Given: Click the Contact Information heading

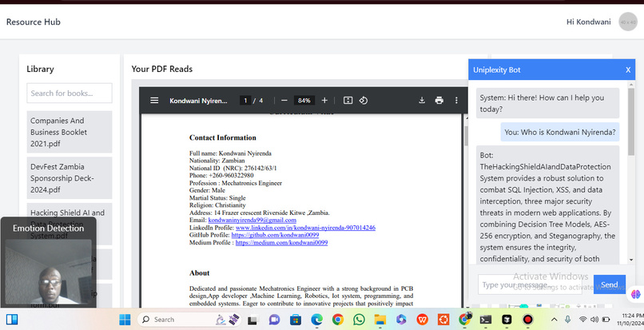Looking at the screenshot, I should click(223, 137).
